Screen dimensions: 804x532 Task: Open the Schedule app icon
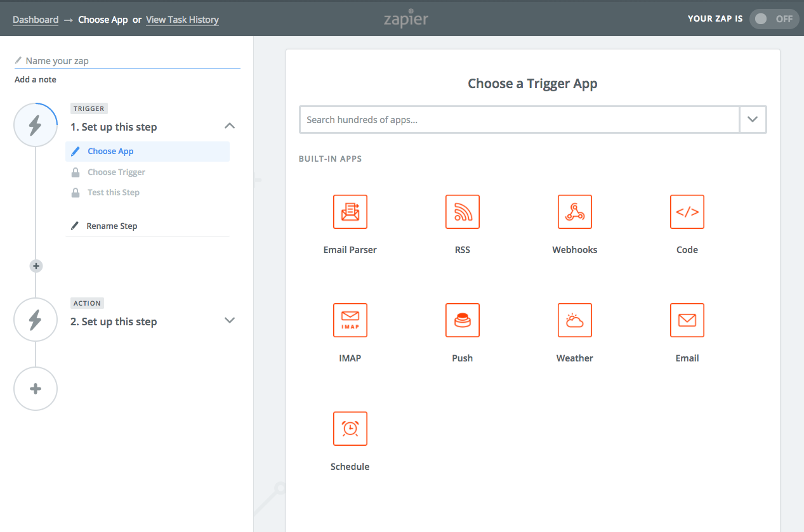click(x=350, y=429)
